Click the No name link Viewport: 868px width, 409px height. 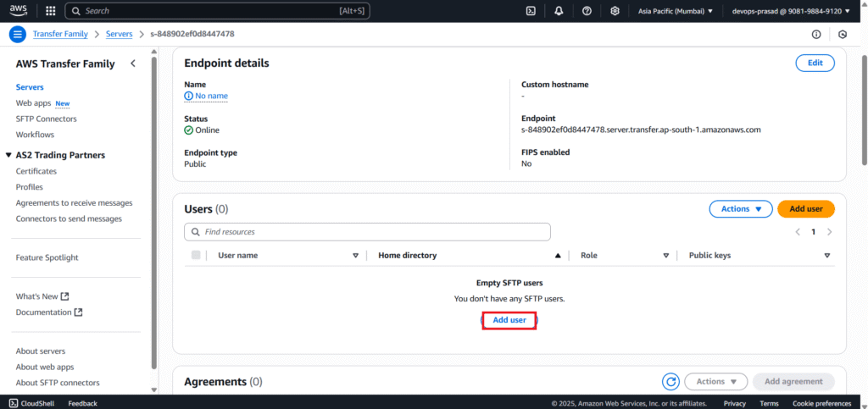(x=211, y=97)
